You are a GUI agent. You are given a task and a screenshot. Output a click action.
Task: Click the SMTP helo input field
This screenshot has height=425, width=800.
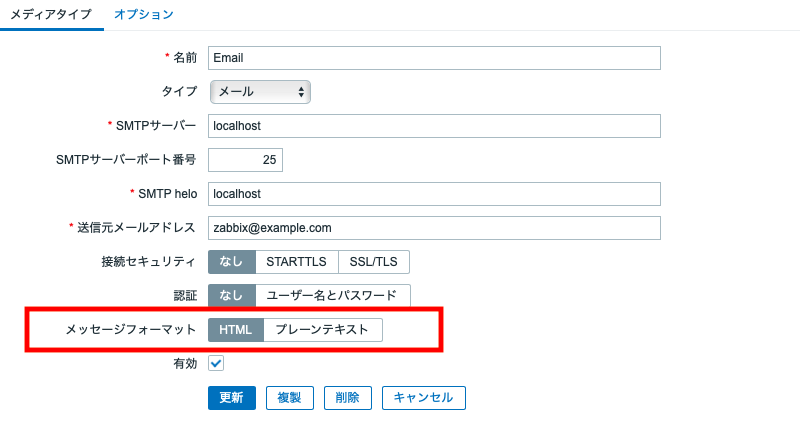pyautogui.click(x=434, y=194)
